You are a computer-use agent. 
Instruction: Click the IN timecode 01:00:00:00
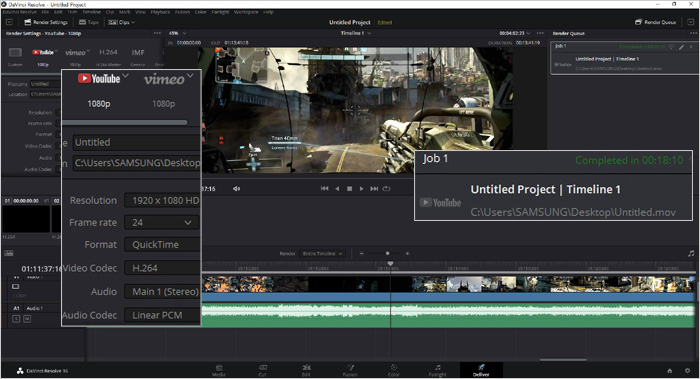pos(189,43)
